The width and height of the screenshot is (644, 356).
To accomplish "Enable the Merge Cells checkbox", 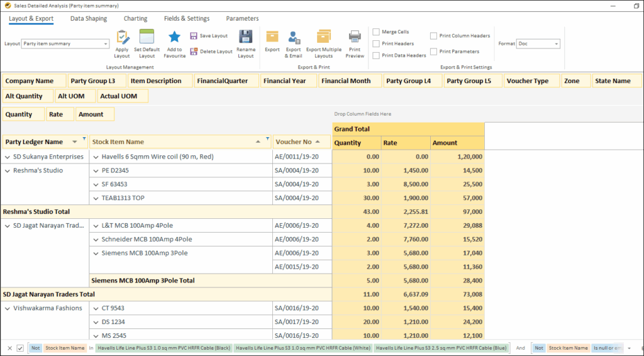I will [x=376, y=32].
